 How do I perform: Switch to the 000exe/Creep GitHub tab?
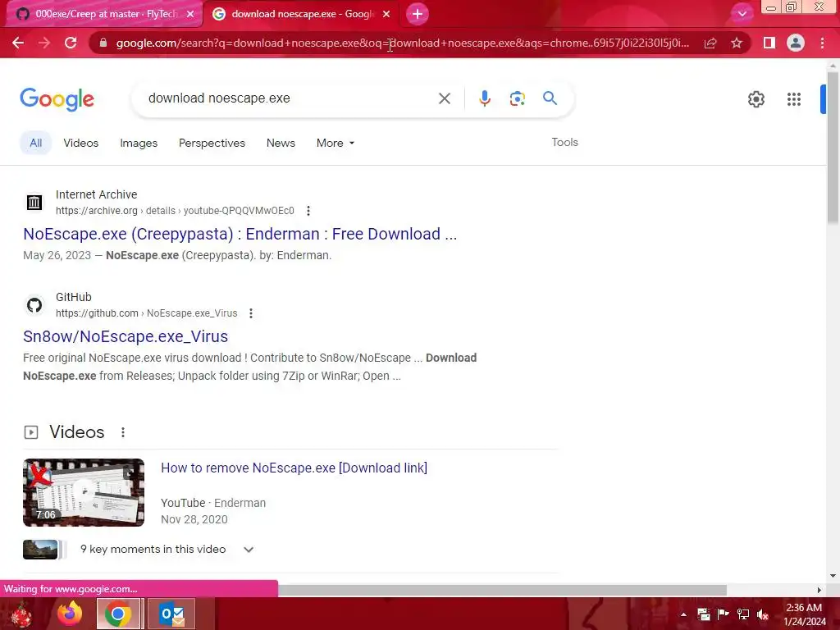coord(106,14)
